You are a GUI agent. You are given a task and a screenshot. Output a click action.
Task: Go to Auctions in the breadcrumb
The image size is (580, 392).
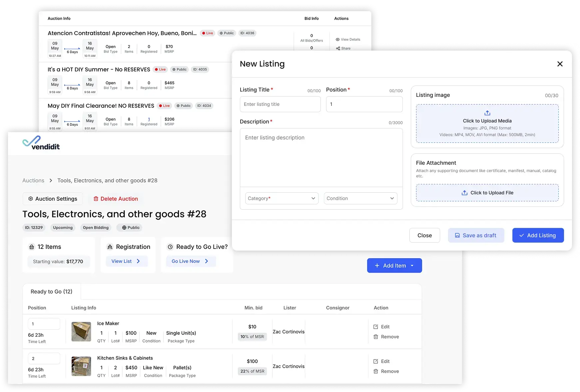click(33, 180)
